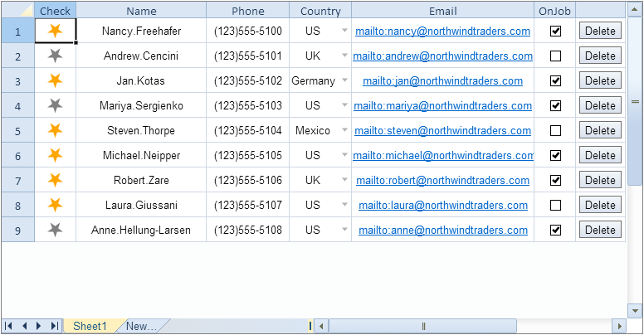Check OnJob for Laura.Giussani
Image resolution: width=644 pixels, height=335 pixels.
(555, 205)
